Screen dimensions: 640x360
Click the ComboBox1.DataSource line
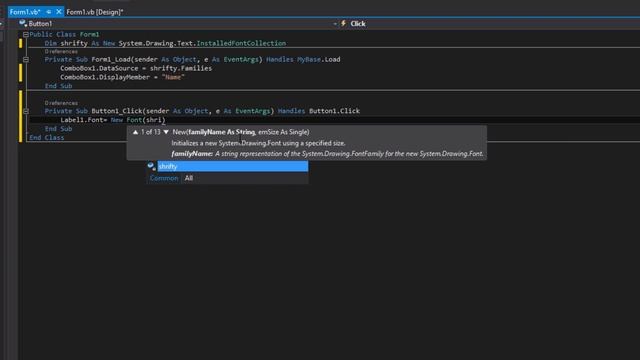136,69
